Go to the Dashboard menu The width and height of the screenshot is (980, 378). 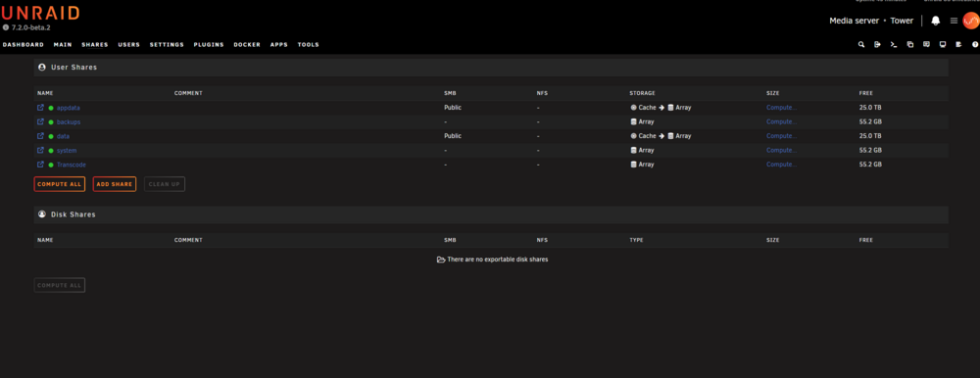(24, 45)
